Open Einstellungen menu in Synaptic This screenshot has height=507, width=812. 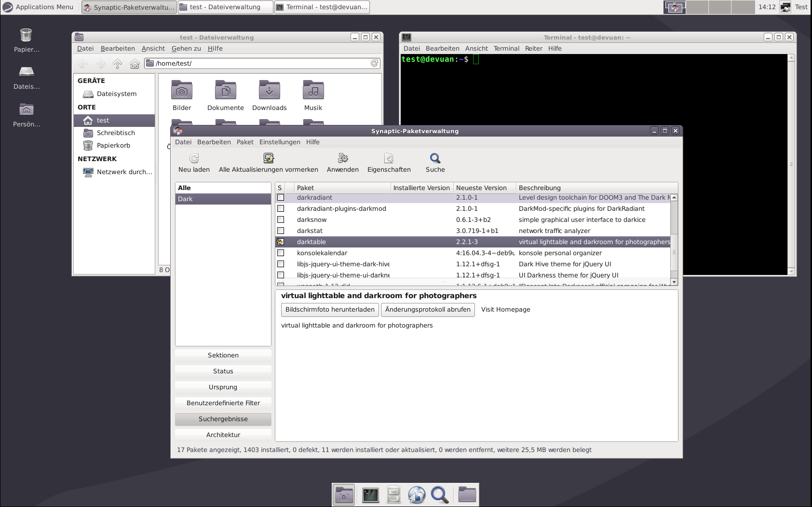(x=280, y=142)
